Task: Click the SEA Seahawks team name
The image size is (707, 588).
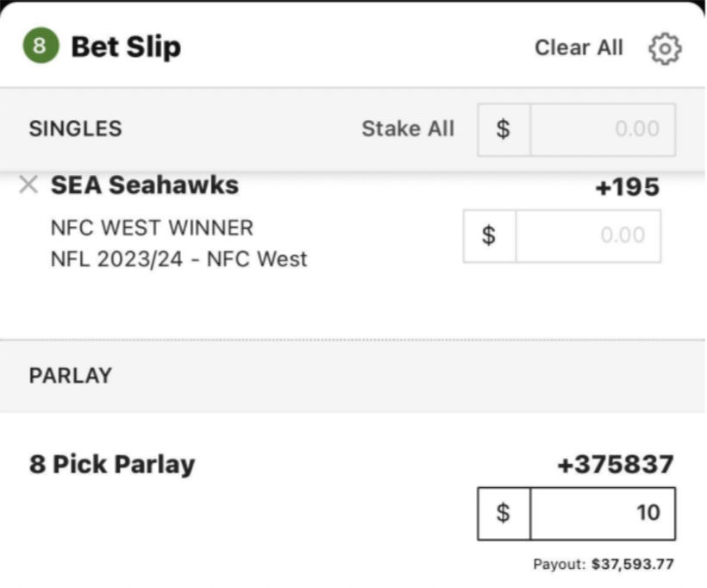Action: [x=145, y=185]
